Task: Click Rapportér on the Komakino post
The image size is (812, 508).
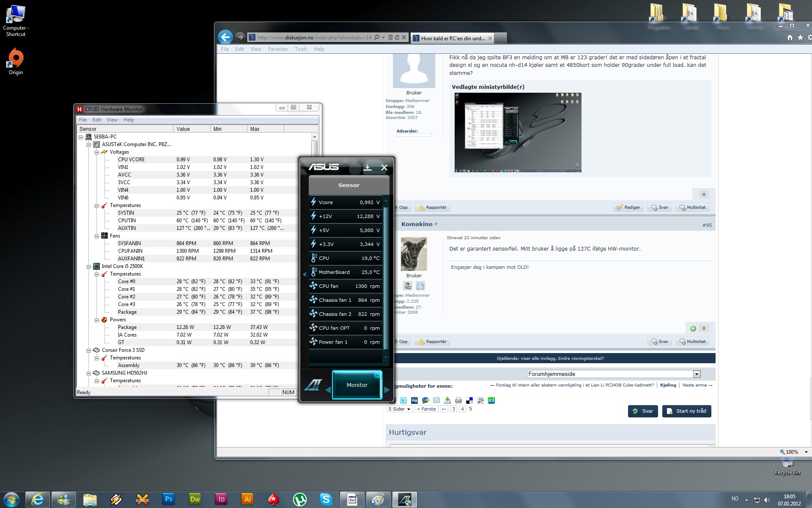Action: 432,342
